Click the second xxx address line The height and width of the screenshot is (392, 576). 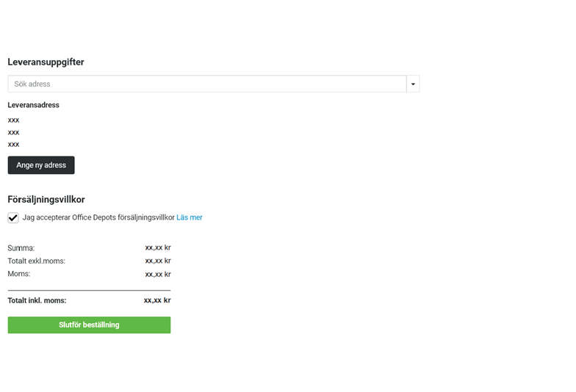[14, 132]
